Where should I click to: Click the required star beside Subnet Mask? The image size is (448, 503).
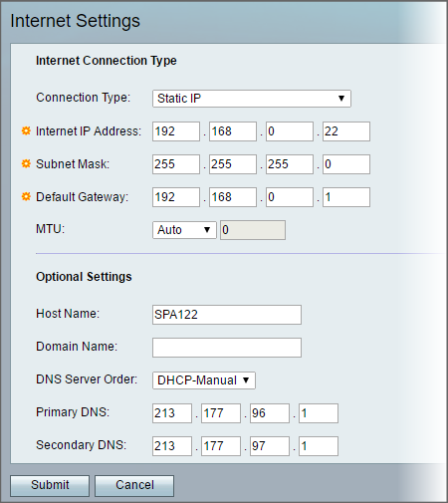[x=26, y=163]
